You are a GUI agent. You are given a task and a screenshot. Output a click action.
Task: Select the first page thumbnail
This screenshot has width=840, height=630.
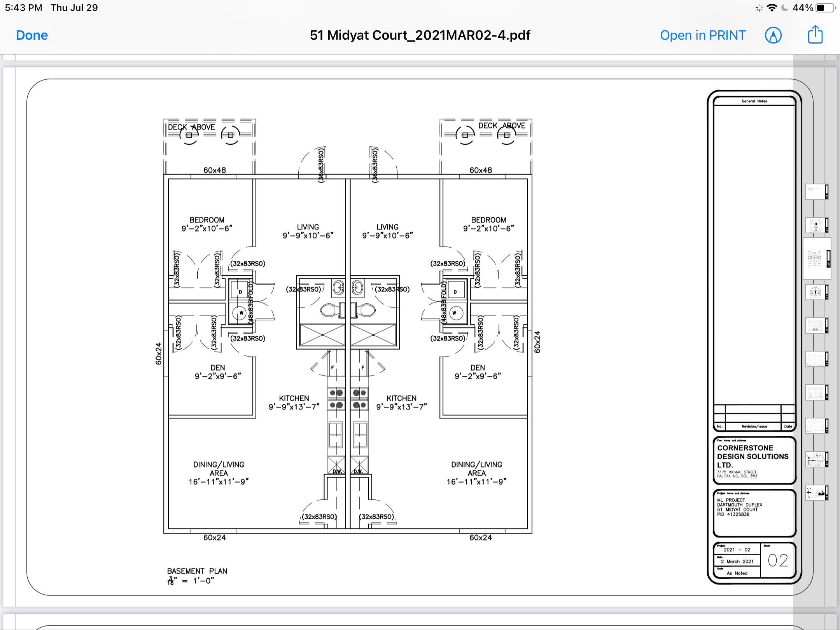816,192
